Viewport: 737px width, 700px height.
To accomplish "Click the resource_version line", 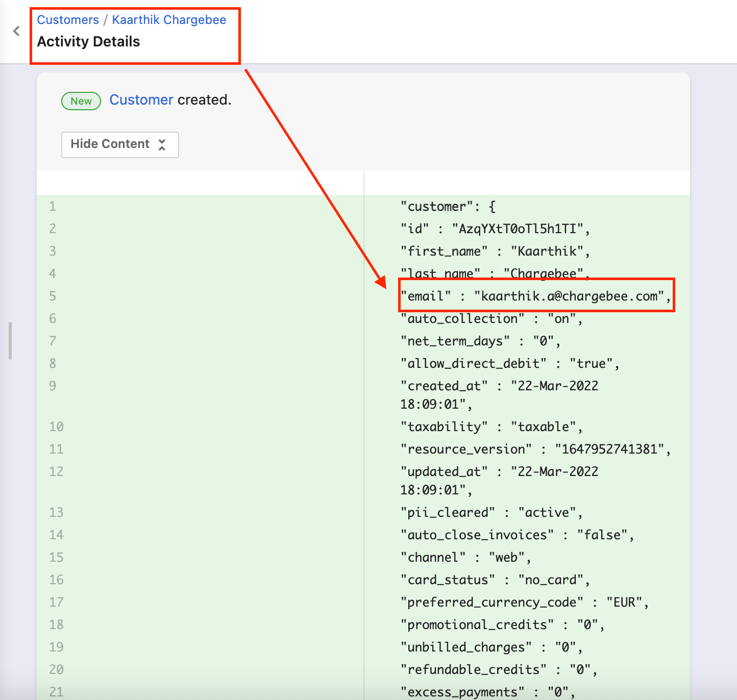I will (x=534, y=449).
